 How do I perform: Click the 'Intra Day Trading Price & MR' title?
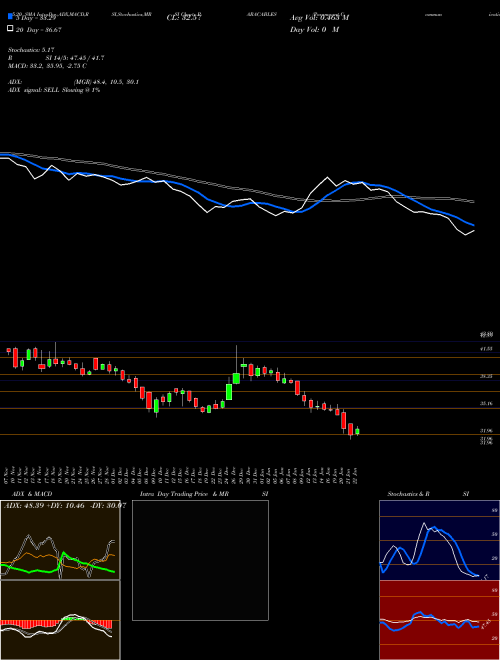tap(184, 494)
